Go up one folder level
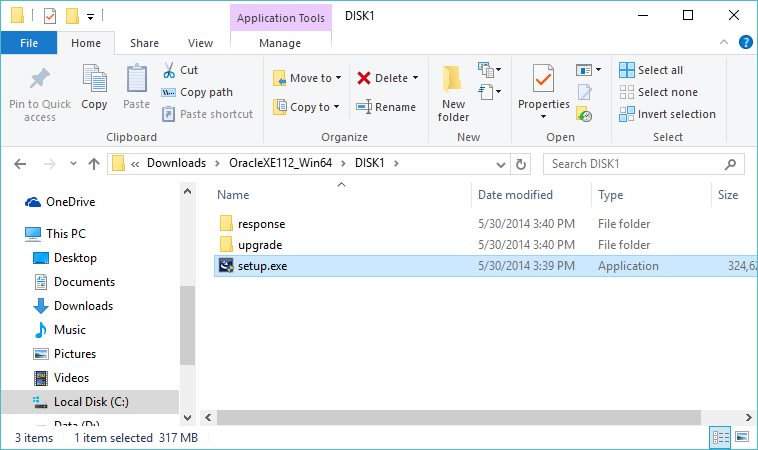Viewport: 758px width, 450px height. tap(94, 164)
